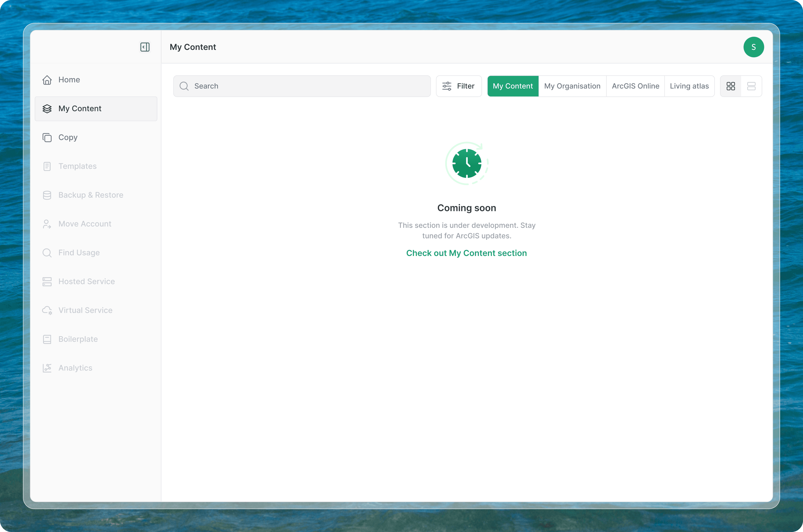803x532 pixels.
Task: Click the Find Usage magnifier icon
Action: [x=47, y=253]
